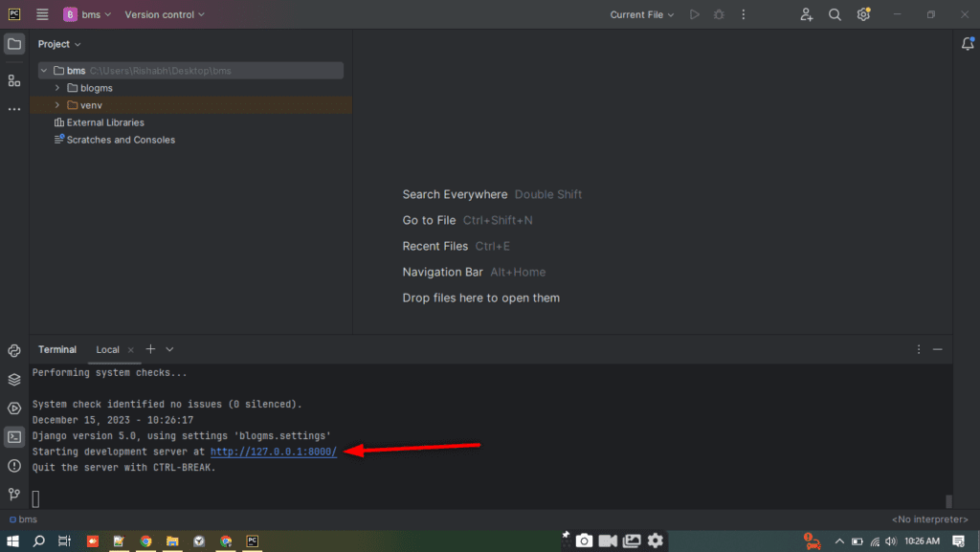Click the camera capture icon in taskbar
Image resolution: width=980 pixels, height=552 pixels.
pos(584,541)
